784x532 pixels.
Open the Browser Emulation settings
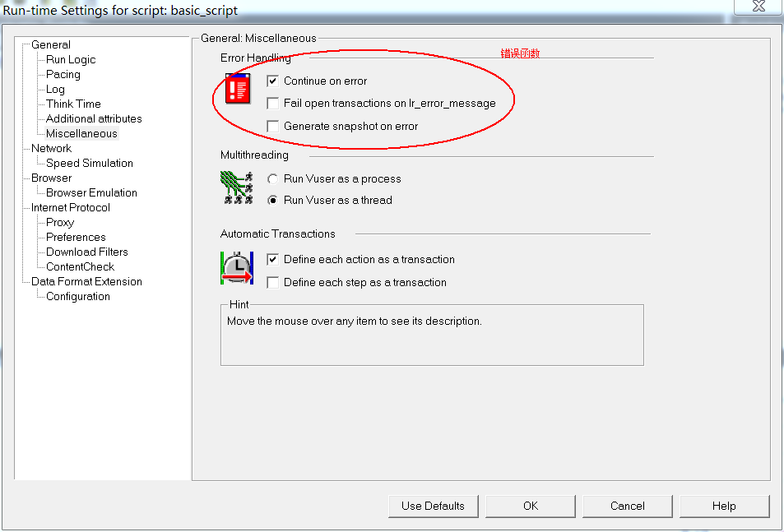click(91, 192)
